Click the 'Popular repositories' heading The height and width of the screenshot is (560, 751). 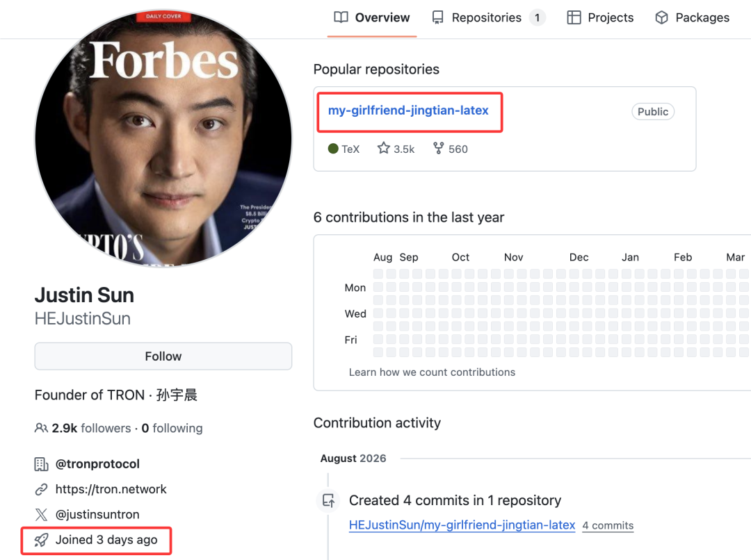376,69
